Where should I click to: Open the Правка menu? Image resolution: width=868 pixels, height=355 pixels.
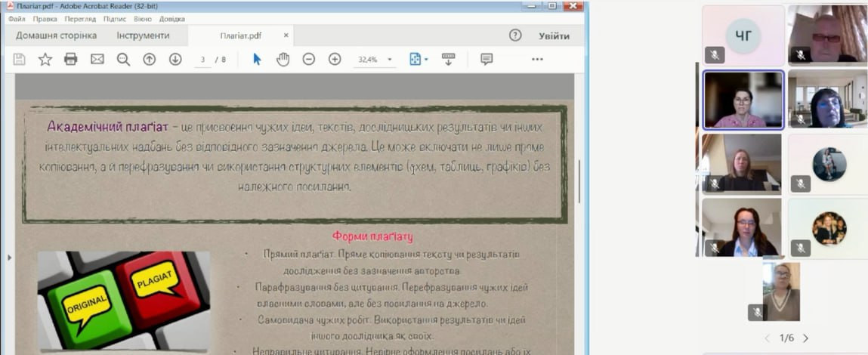(x=45, y=19)
